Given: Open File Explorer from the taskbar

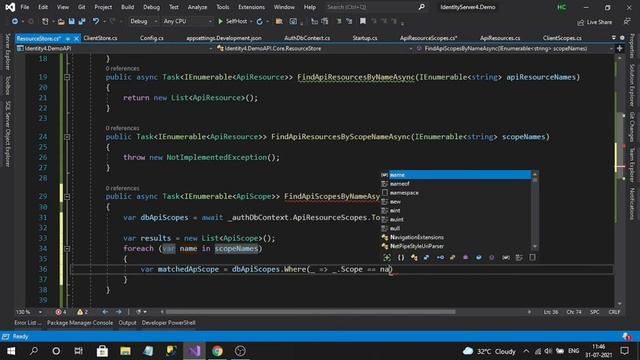Looking at the screenshot, I should tap(125, 351).
